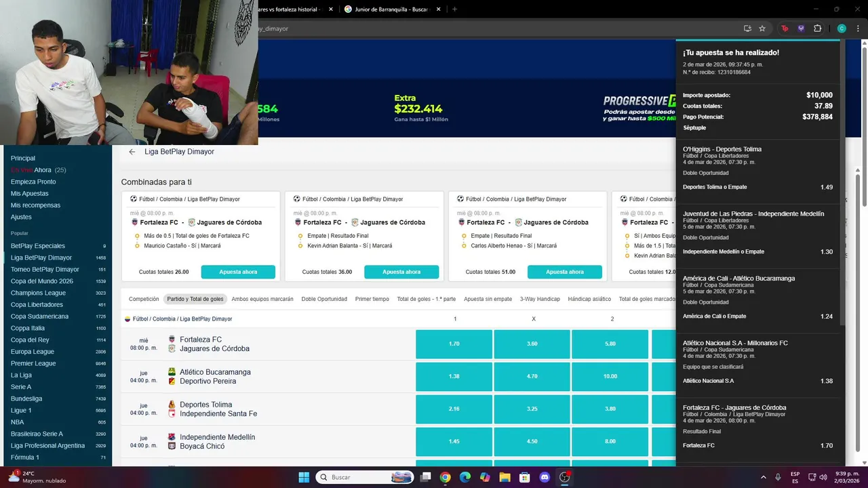Switch to Junior de Barranquilla browser tab
This screenshot has height=488, width=868.
coord(391,9)
